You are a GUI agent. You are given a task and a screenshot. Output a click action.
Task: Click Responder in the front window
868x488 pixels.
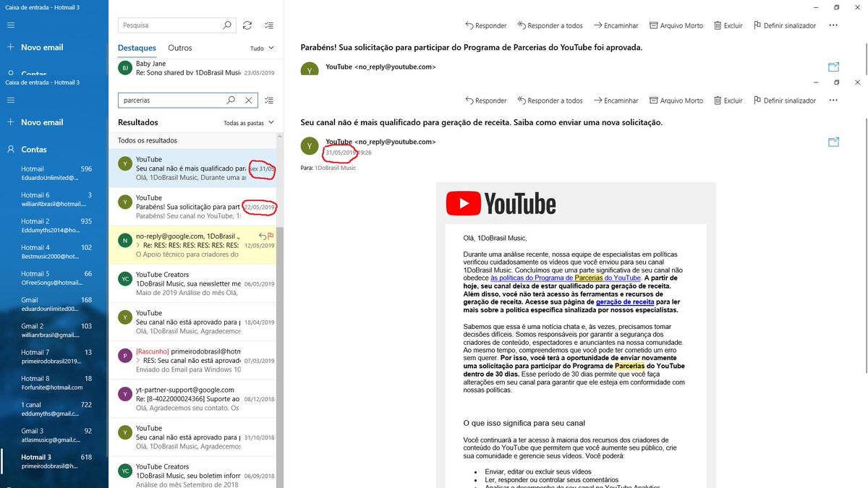click(x=485, y=100)
